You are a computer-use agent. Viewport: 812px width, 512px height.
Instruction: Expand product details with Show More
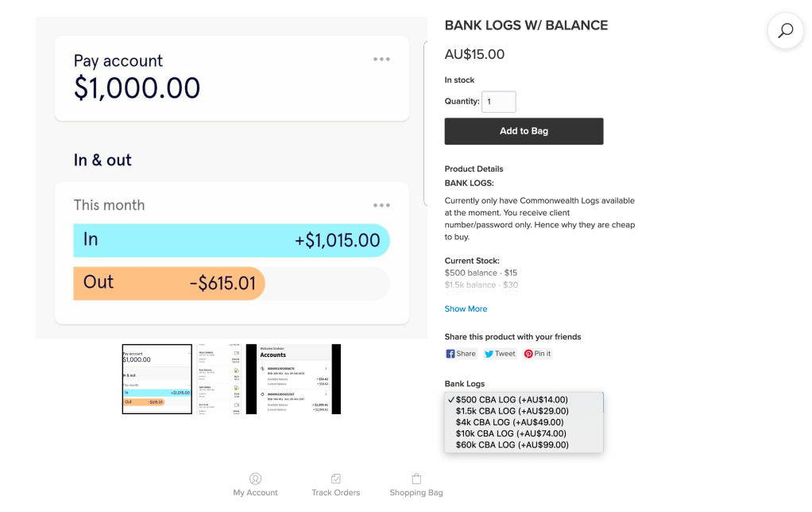466,308
